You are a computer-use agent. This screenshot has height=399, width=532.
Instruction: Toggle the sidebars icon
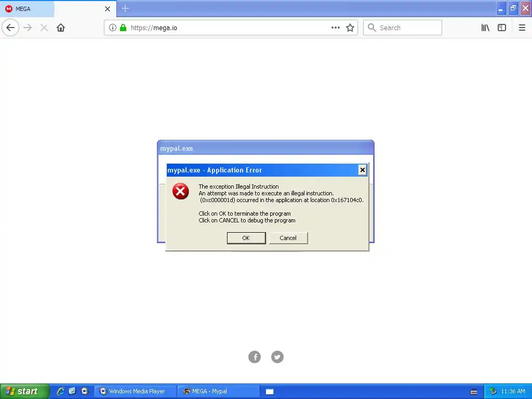coord(502,28)
